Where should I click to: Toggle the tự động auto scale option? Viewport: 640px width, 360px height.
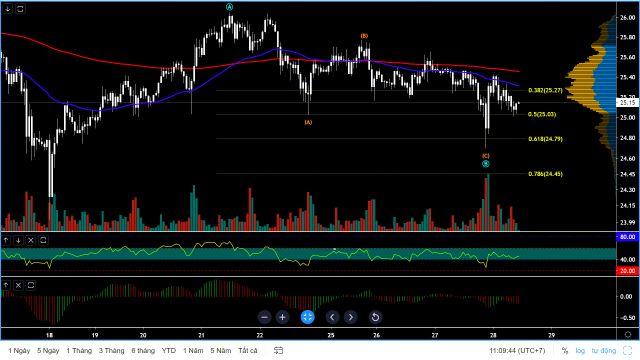pyautogui.click(x=604, y=350)
